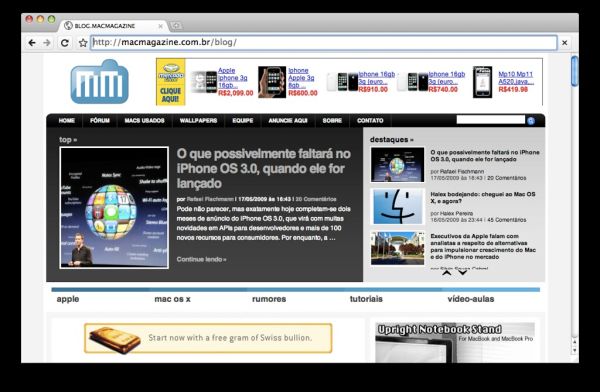
Task: Click the vertical scrollbar thumb
Action: coord(574,71)
